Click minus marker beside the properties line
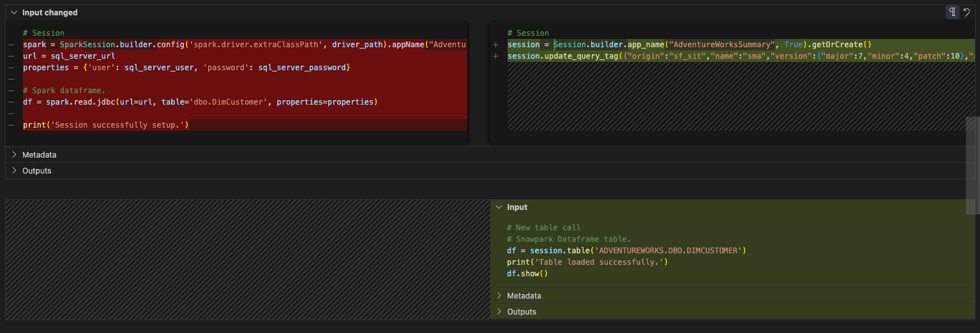The height and width of the screenshot is (333, 980). click(x=11, y=68)
